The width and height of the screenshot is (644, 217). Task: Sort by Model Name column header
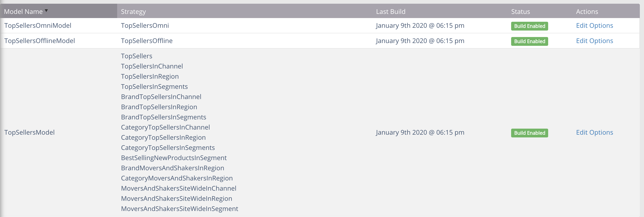point(23,12)
